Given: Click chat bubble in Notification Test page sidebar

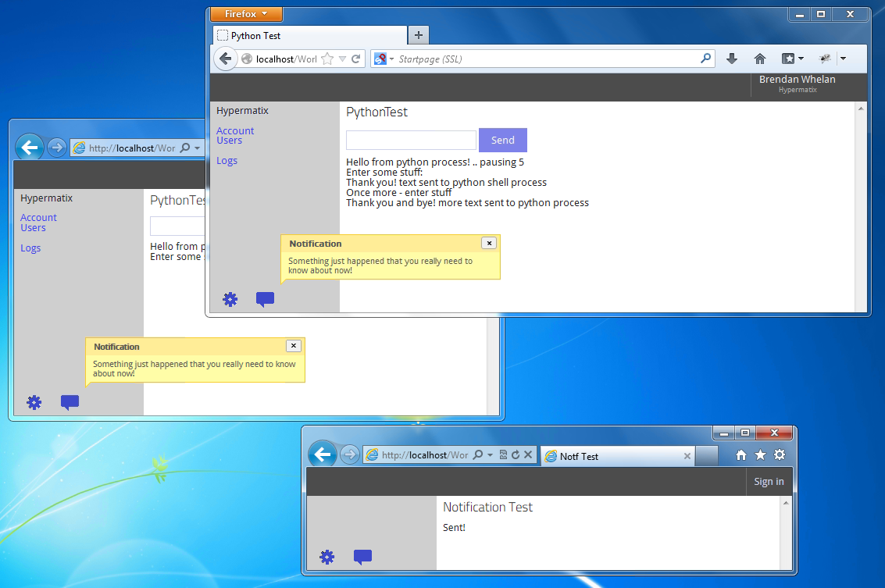Looking at the screenshot, I should click(x=362, y=557).
